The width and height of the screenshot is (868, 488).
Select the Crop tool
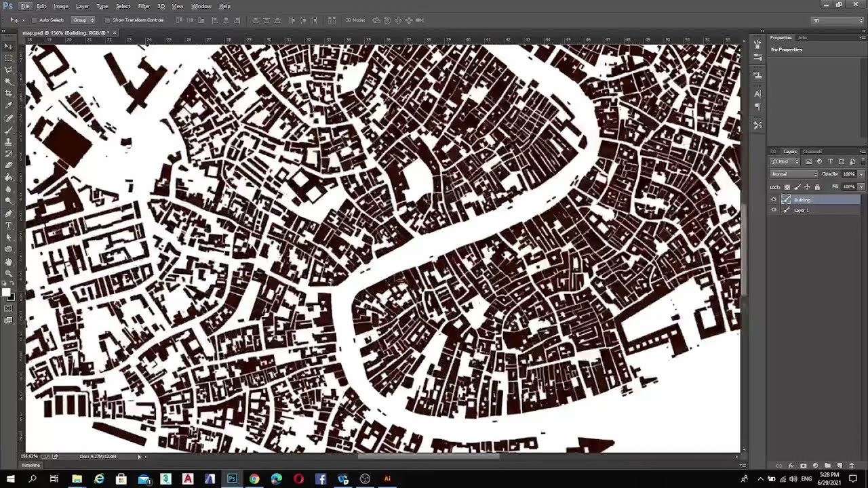9,92
